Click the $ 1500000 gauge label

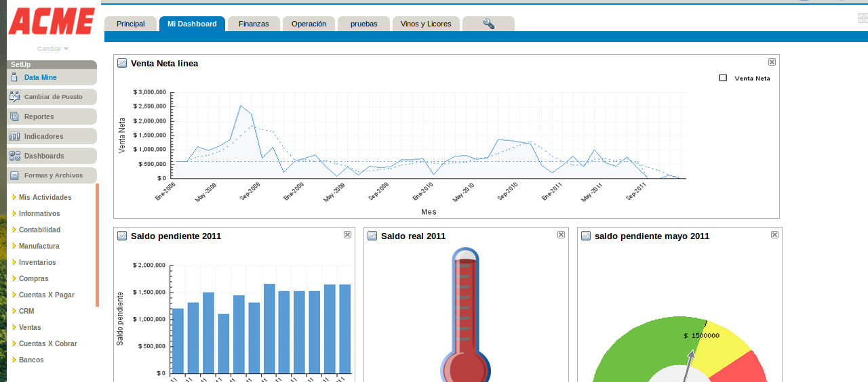pyautogui.click(x=702, y=335)
